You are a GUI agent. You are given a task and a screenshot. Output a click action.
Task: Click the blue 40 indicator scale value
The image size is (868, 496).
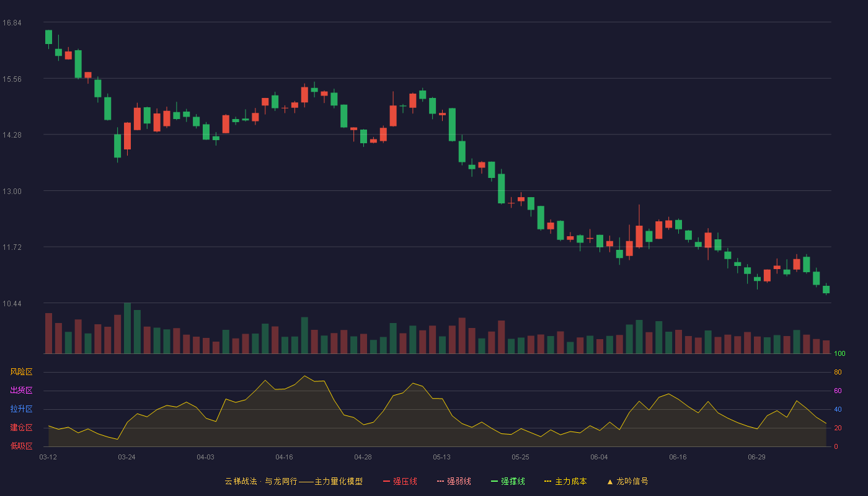pyautogui.click(x=838, y=410)
